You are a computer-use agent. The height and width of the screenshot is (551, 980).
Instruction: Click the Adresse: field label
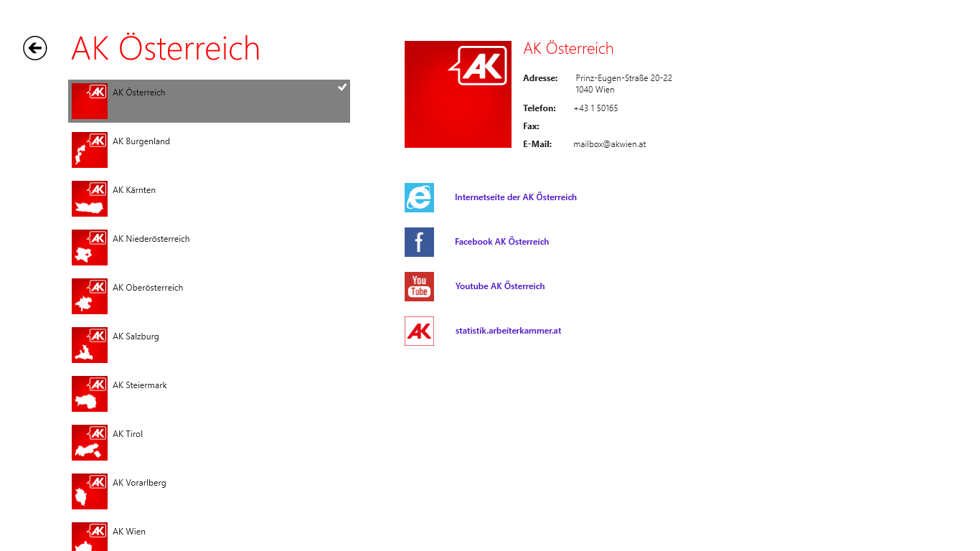(540, 78)
